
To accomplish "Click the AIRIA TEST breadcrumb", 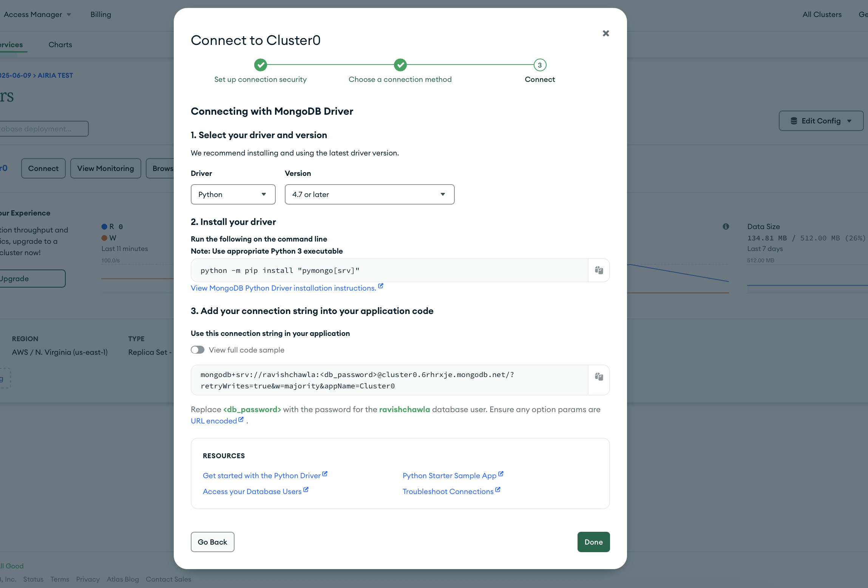I will coord(55,75).
